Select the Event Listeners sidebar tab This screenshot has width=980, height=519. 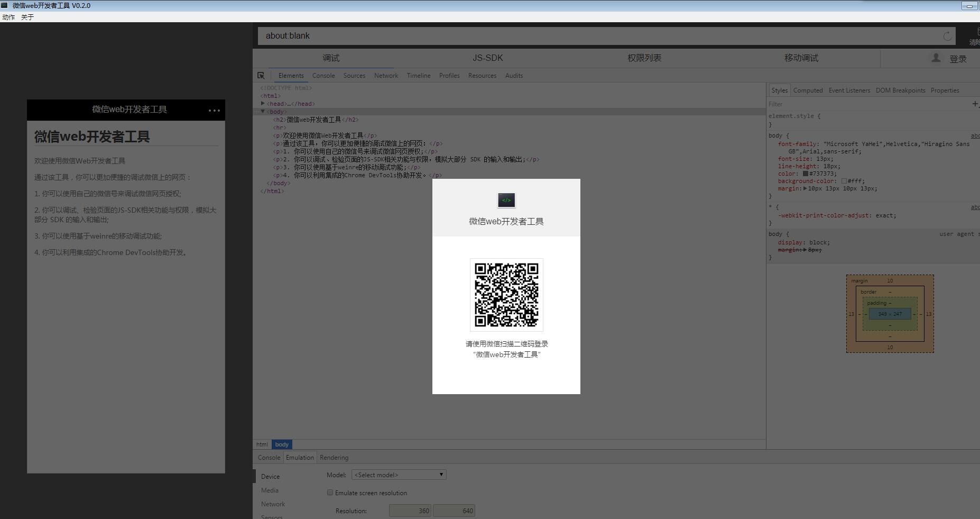click(x=849, y=90)
